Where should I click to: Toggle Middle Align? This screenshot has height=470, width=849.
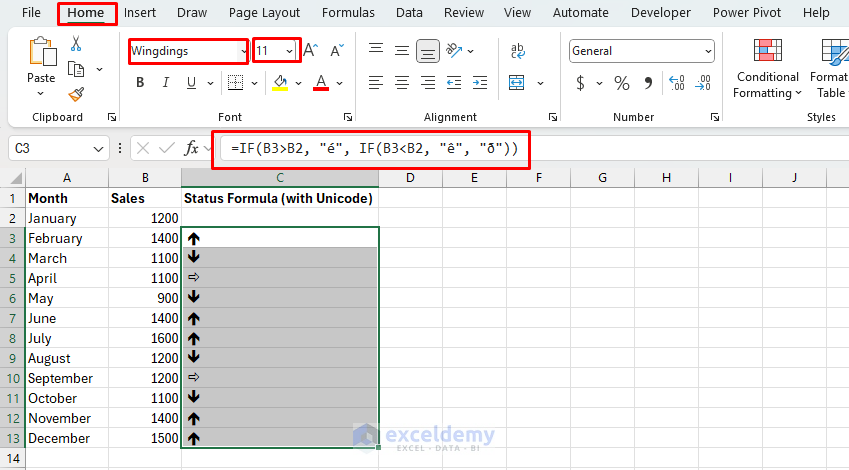coord(402,50)
